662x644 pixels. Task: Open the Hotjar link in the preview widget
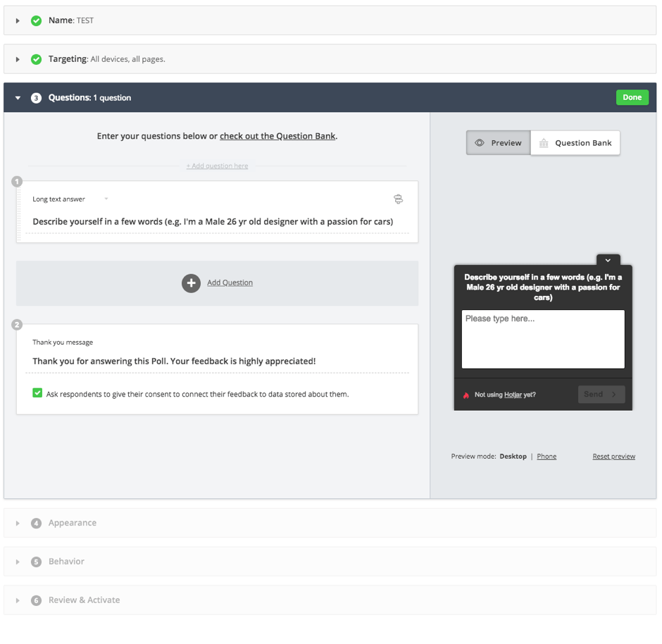click(x=513, y=395)
